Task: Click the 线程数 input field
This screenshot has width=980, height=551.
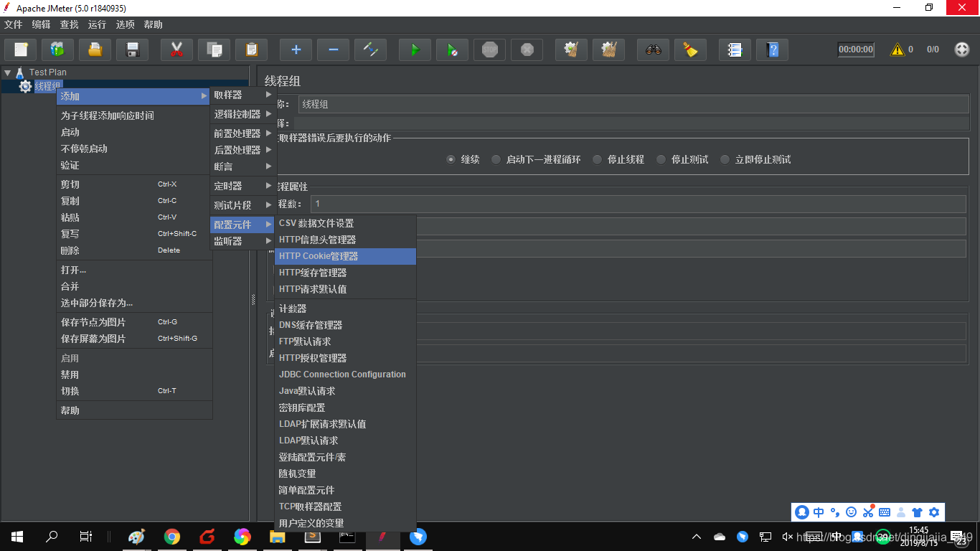Action: [x=639, y=204]
